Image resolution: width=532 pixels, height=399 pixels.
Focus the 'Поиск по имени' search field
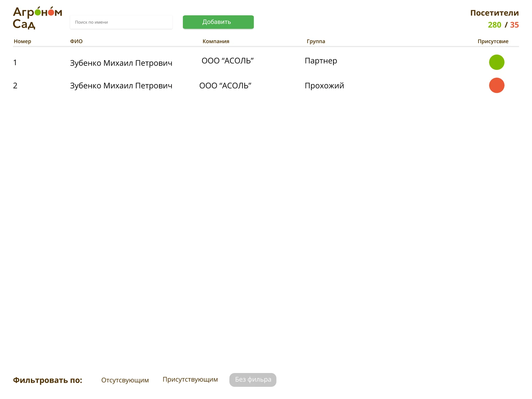tap(121, 22)
